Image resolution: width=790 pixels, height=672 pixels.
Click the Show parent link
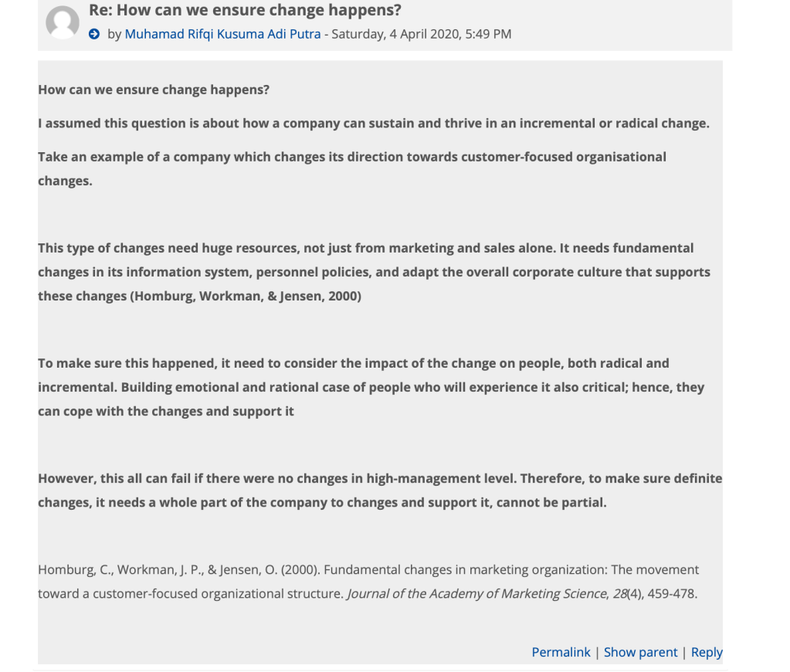point(640,652)
